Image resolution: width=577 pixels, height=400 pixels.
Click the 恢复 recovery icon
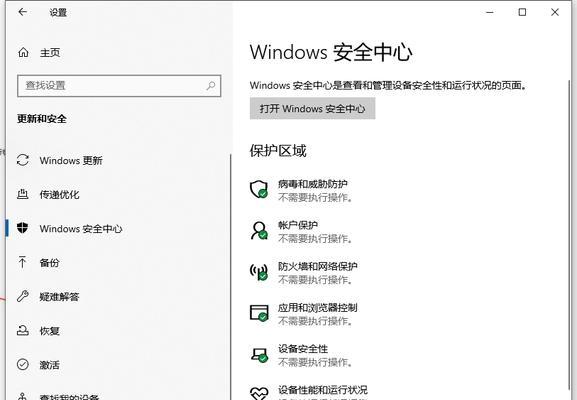point(22,330)
